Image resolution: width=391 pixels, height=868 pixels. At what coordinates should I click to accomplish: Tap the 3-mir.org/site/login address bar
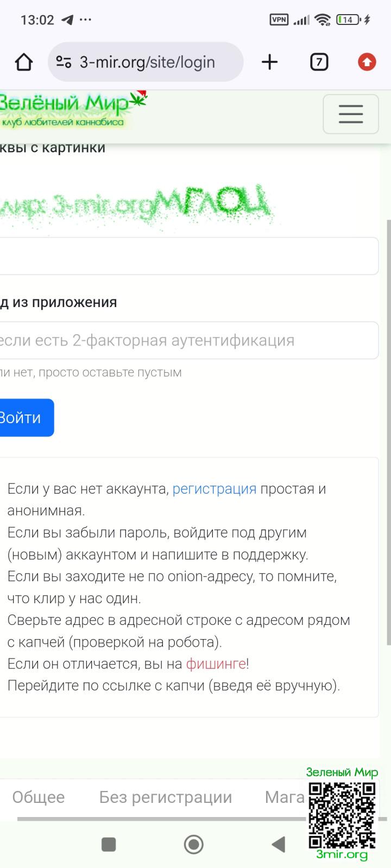pos(148,62)
